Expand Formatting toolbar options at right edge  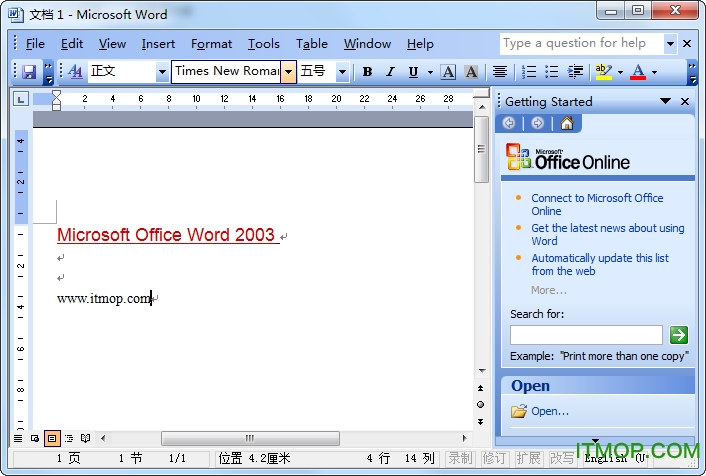692,73
